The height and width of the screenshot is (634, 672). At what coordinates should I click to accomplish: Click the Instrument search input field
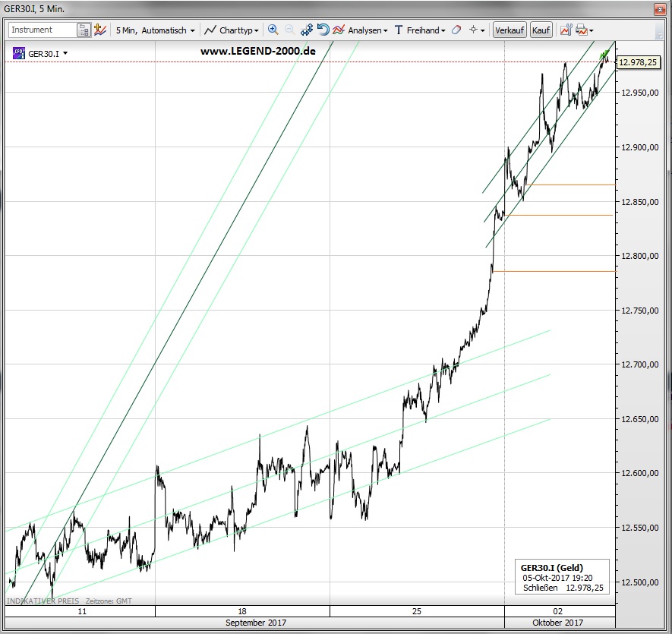click(43, 30)
